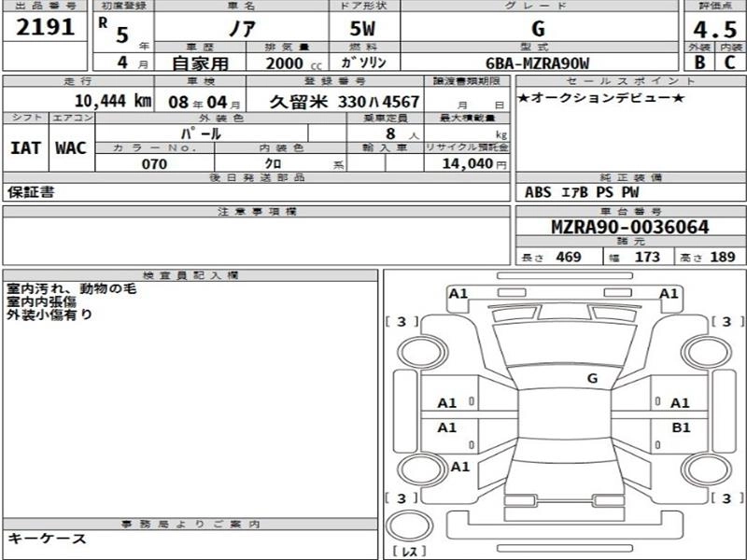Select the リサイクル預託金 header

point(467,147)
